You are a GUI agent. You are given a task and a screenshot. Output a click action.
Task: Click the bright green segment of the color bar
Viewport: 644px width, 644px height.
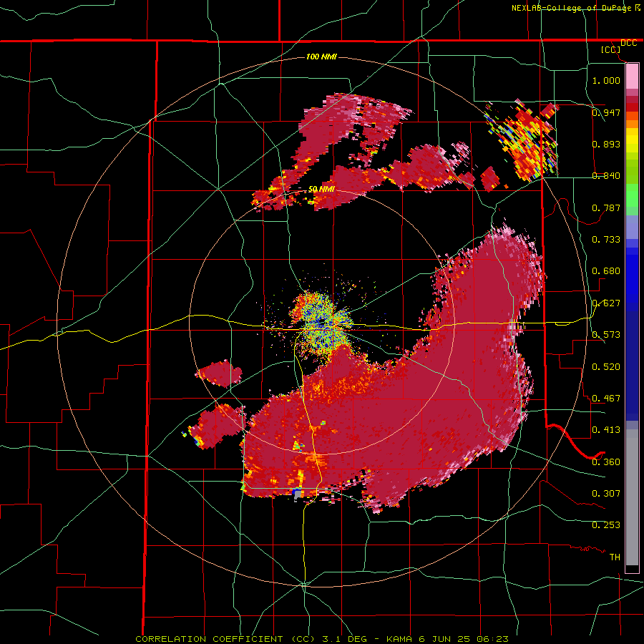[632, 195]
